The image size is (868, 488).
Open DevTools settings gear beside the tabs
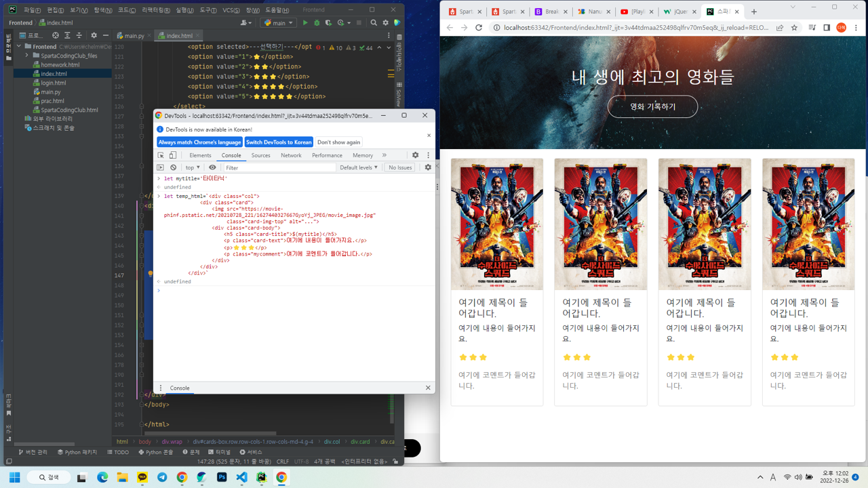416,155
